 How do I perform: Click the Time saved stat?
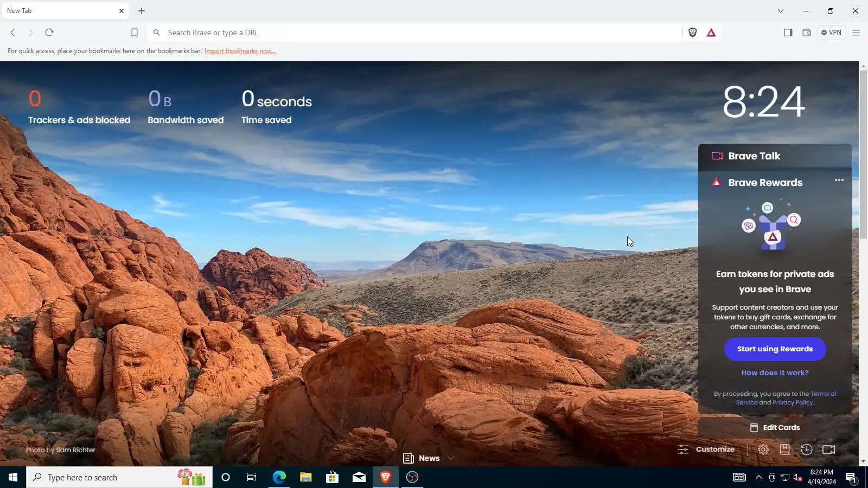pyautogui.click(x=277, y=107)
